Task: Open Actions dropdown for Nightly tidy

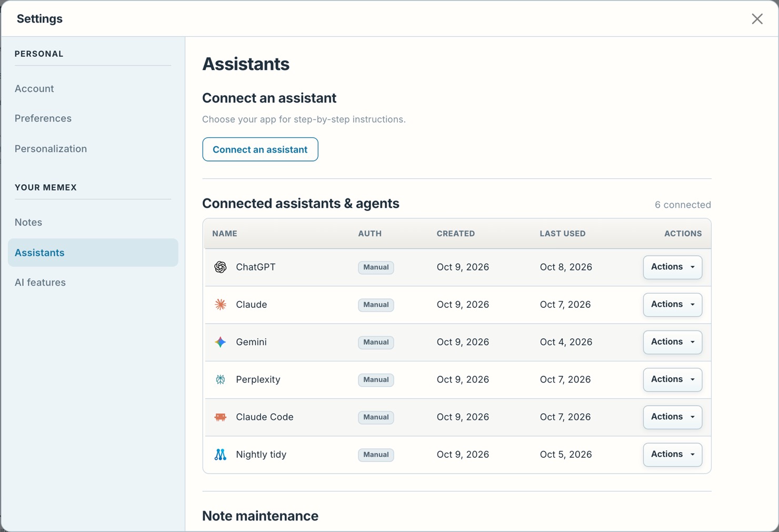Action: point(673,455)
